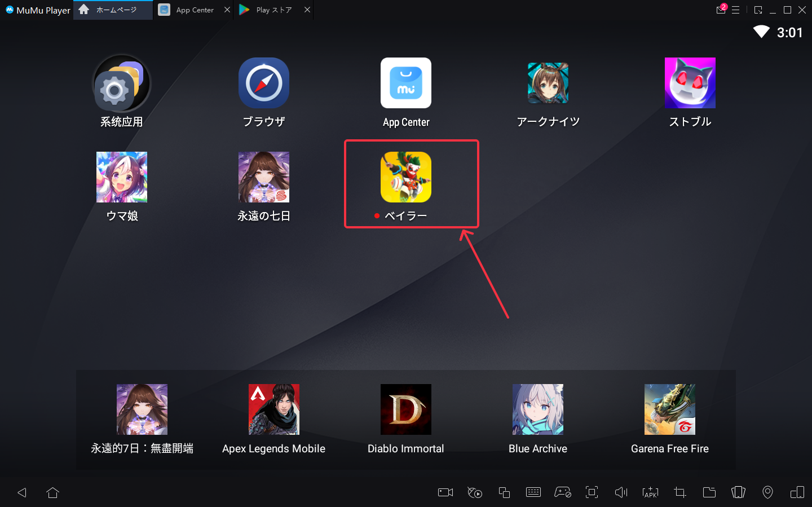Open the keyboard mapping tool
This screenshot has height=507, width=812.
pyautogui.click(x=533, y=492)
